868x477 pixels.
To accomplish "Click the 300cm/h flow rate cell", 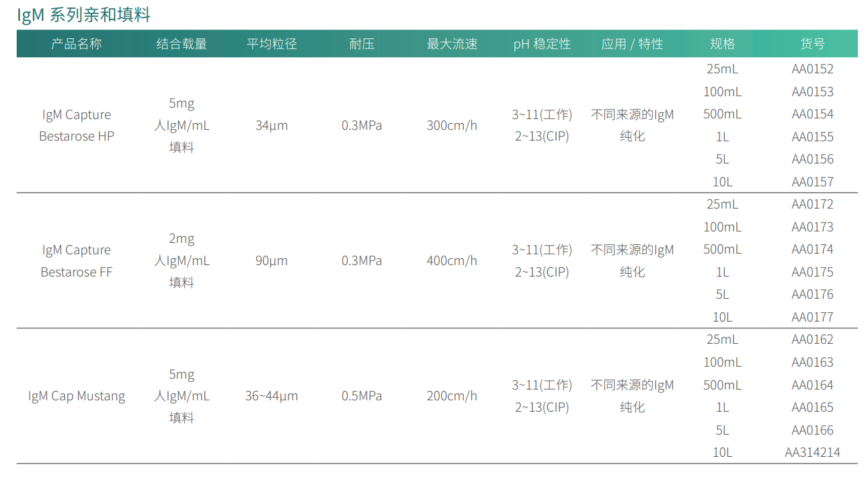I will click(x=452, y=125).
